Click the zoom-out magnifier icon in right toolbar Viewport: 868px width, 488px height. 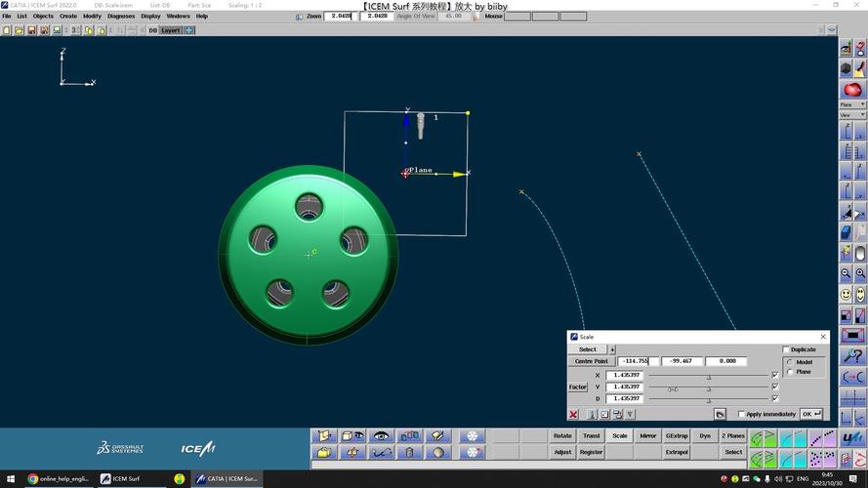pyautogui.click(x=846, y=273)
